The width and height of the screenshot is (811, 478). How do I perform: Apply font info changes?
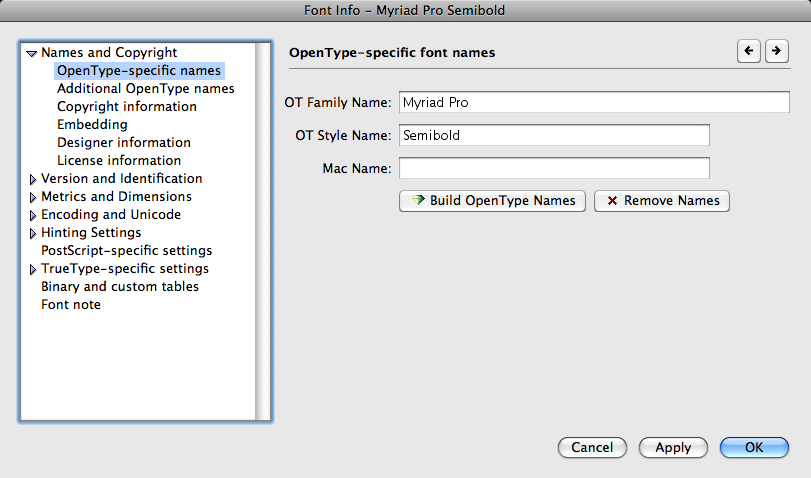673,447
